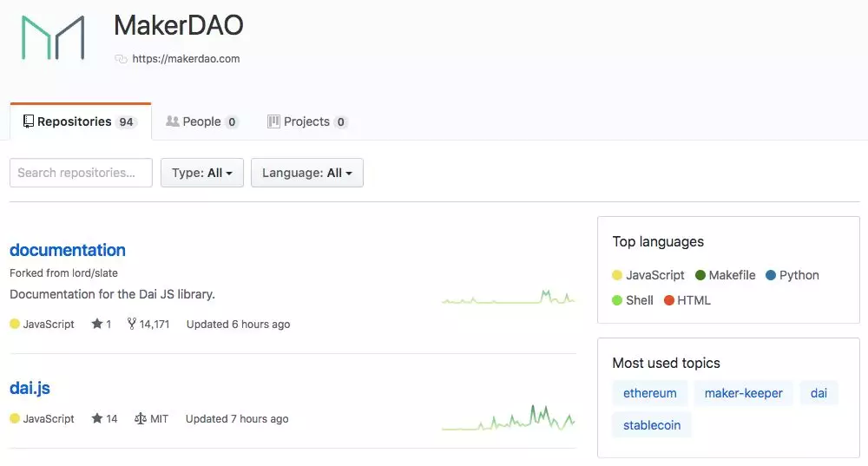Click the MIT license scale icon
Screen dimensions: 868x466
[x=140, y=418]
